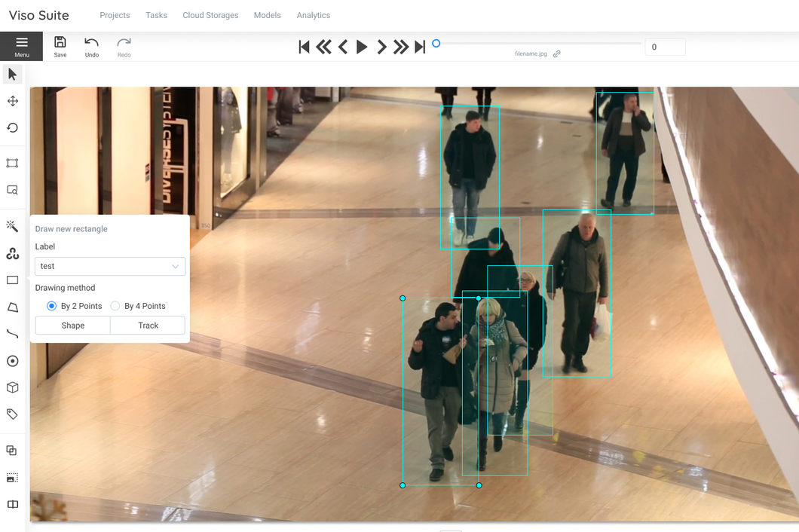Click the frame slider handle
799x532 pixels.
click(436, 43)
